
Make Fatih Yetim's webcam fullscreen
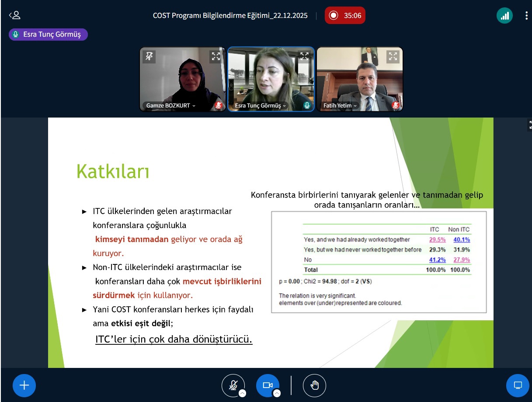click(x=393, y=56)
